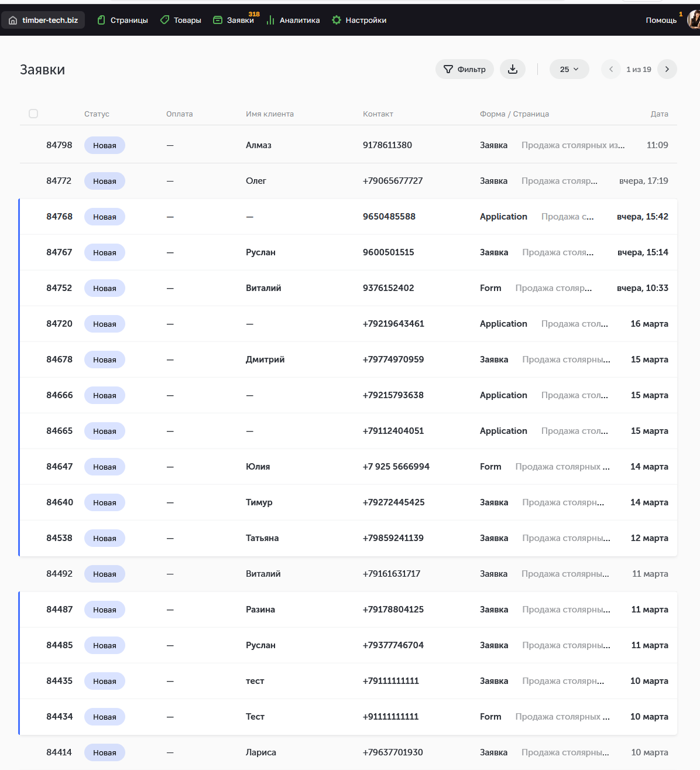Click the Настройки gear icon
Screen dimensions: 700x770
tap(337, 20)
